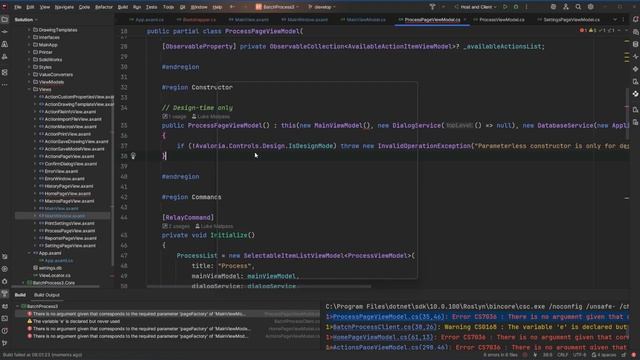
Task: Expand the ViewModels folder
Action: (29, 82)
